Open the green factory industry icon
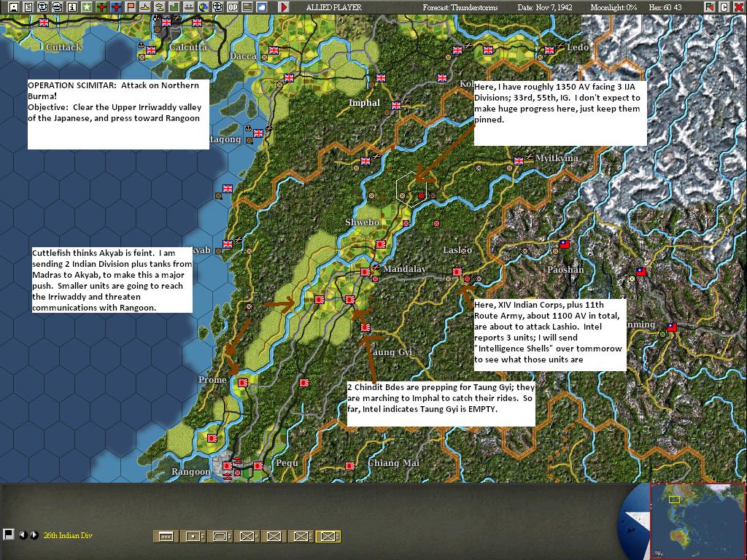Image resolution: width=747 pixels, height=560 pixels. point(174,7)
